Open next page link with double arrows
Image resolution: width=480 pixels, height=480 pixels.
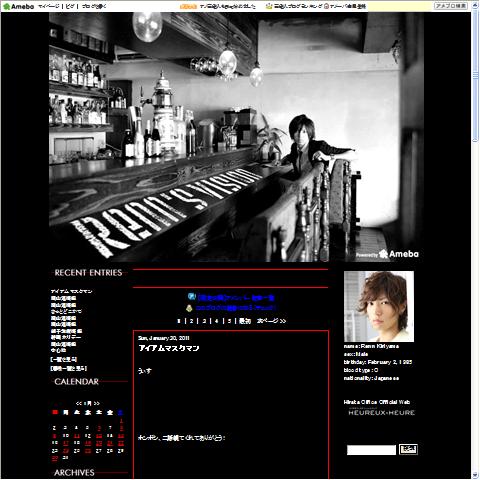coord(271,321)
